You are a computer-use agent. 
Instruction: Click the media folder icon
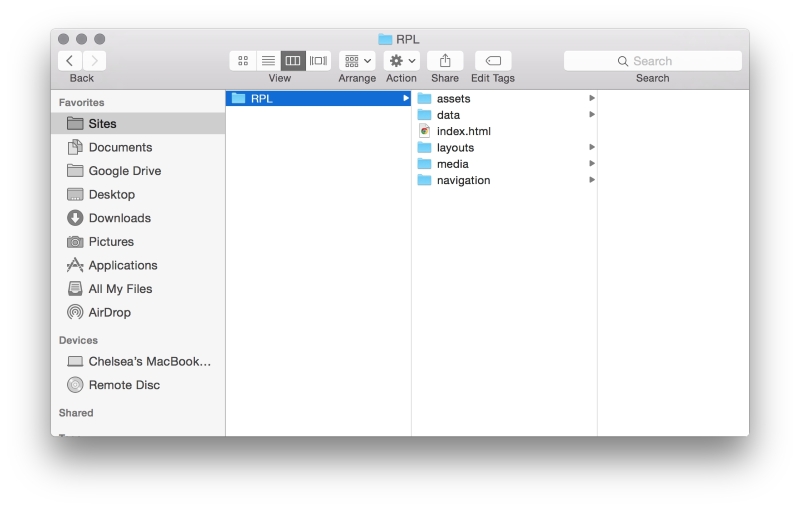tap(424, 164)
